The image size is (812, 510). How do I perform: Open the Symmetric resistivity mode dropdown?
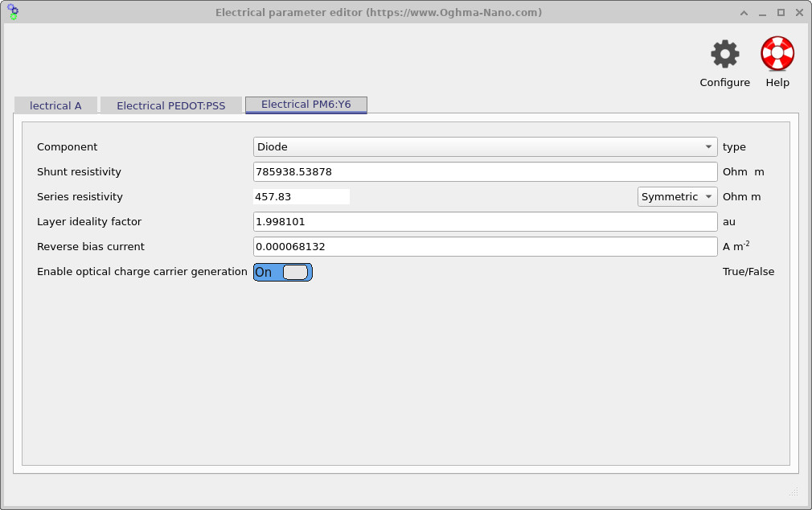(677, 196)
